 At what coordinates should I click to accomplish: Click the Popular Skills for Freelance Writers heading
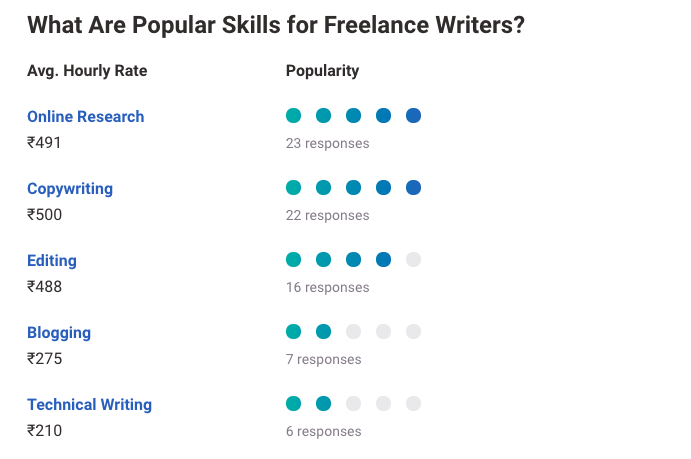[x=276, y=25]
